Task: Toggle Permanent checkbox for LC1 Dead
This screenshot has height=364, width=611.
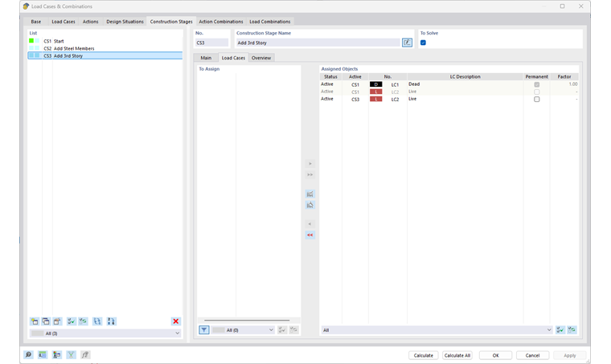Action: [x=536, y=84]
